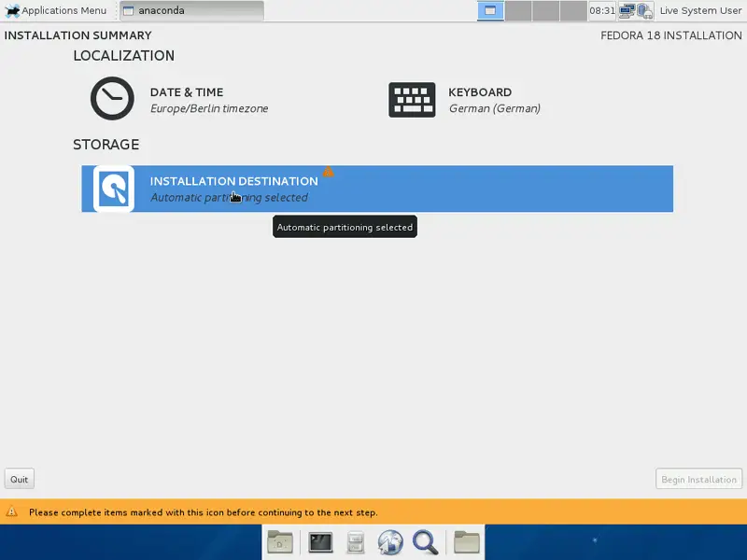This screenshot has height=560, width=747.
Task: Switch to the first active workspace
Action: point(490,10)
